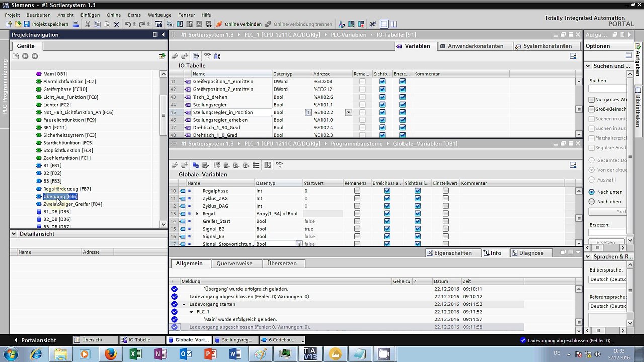The height and width of the screenshot is (362, 644).
Task: Select Nach unten search direction
Action: 592,192
